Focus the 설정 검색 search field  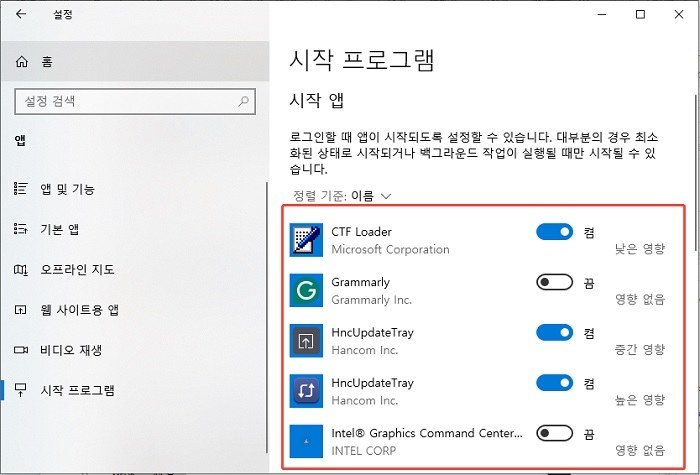coord(135,101)
